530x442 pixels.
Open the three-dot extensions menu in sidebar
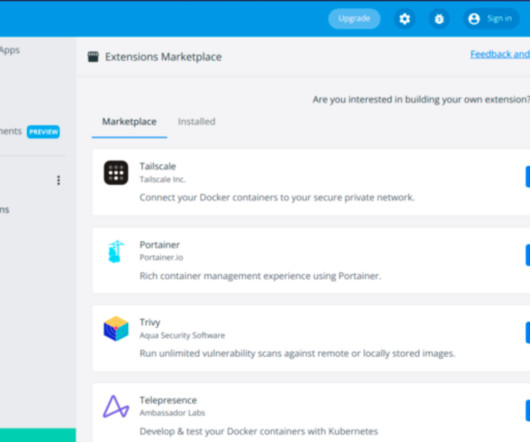58,180
